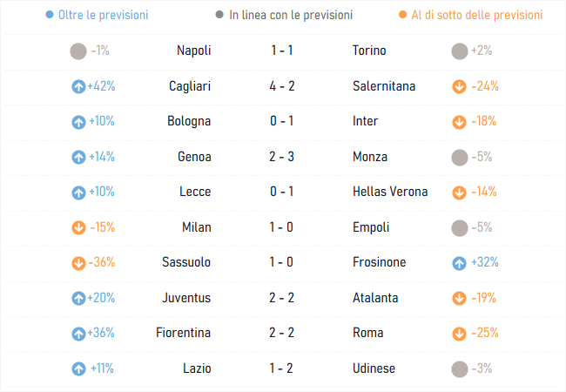The height and width of the screenshot is (392, 566).
Task: Click the blue up arrow next to Frosinone +32%
Action: tap(459, 263)
